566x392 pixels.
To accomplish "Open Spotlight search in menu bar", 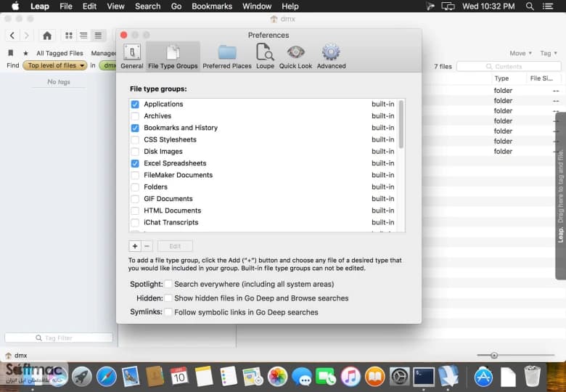I will coord(530,6).
